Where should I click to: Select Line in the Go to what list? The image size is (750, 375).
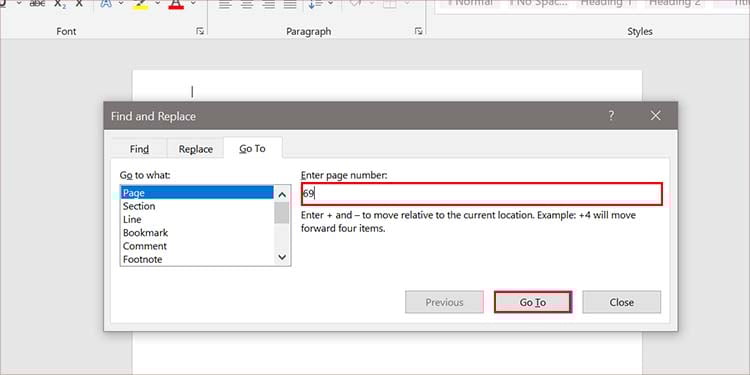(x=197, y=220)
